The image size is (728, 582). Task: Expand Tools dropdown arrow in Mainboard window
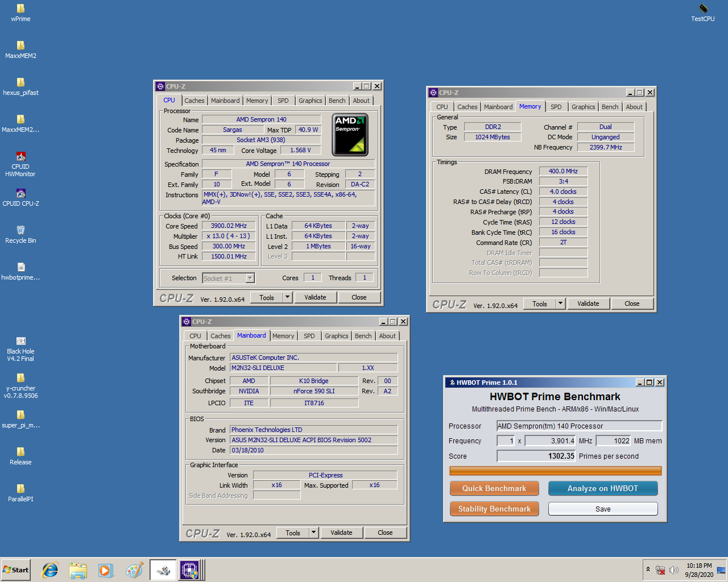pos(313,533)
